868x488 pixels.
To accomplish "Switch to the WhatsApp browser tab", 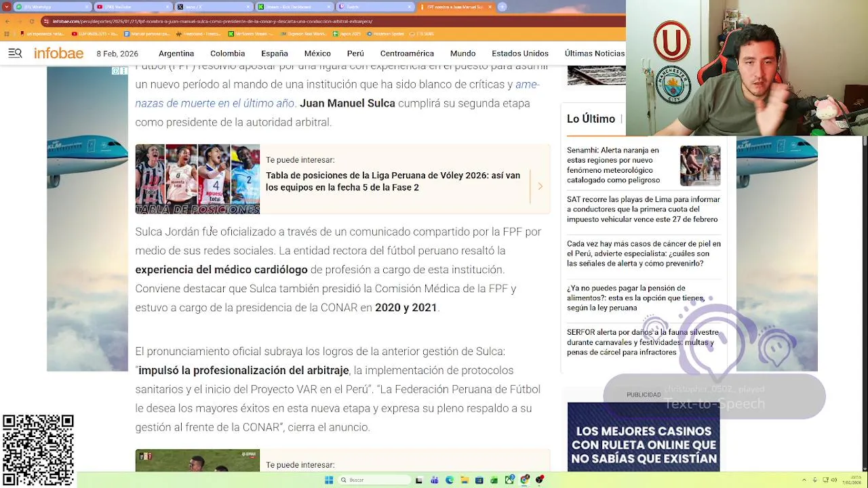I will pyautogui.click(x=52, y=7).
